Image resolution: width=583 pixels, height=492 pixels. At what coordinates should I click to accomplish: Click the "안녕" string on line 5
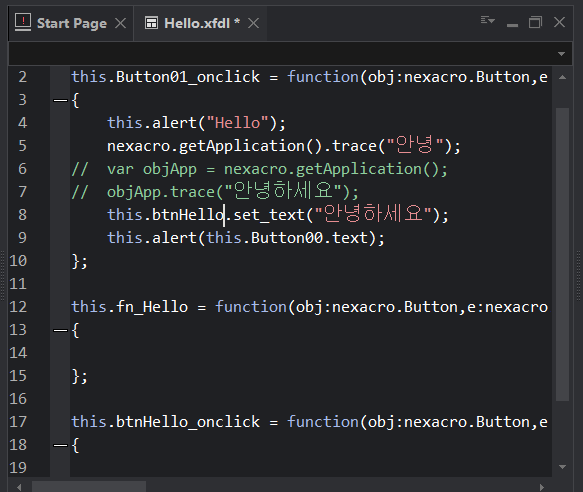[415, 145]
